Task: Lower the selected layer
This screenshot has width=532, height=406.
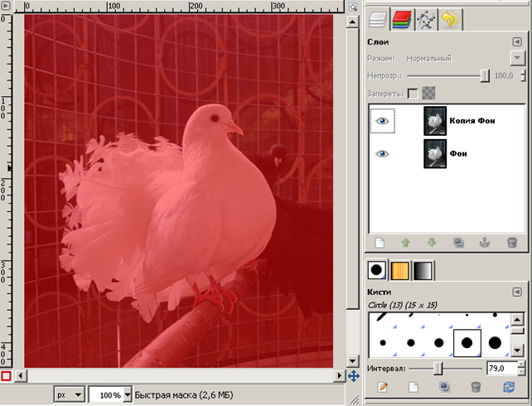Action: [432, 243]
